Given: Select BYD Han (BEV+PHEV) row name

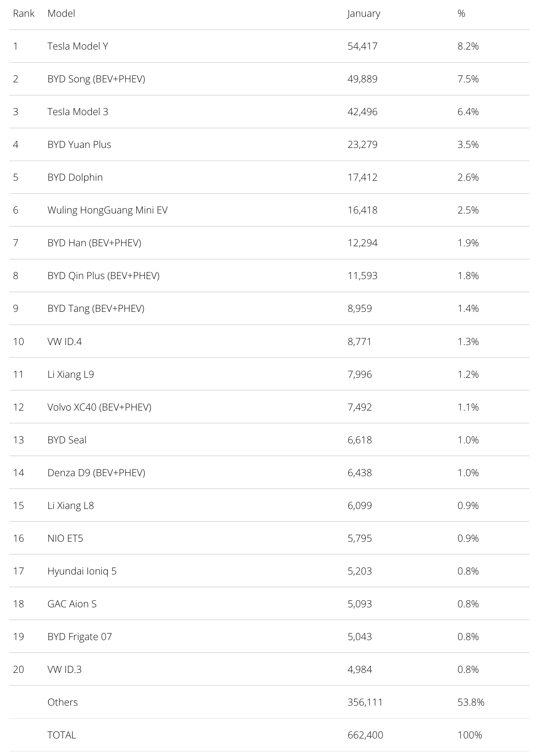Looking at the screenshot, I should tap(94, 243).
